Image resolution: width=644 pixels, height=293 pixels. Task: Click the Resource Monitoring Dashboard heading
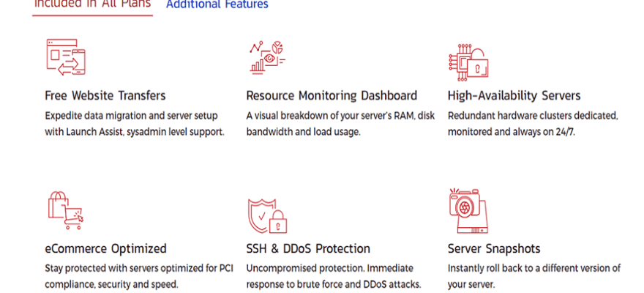(x=332, y=96)
